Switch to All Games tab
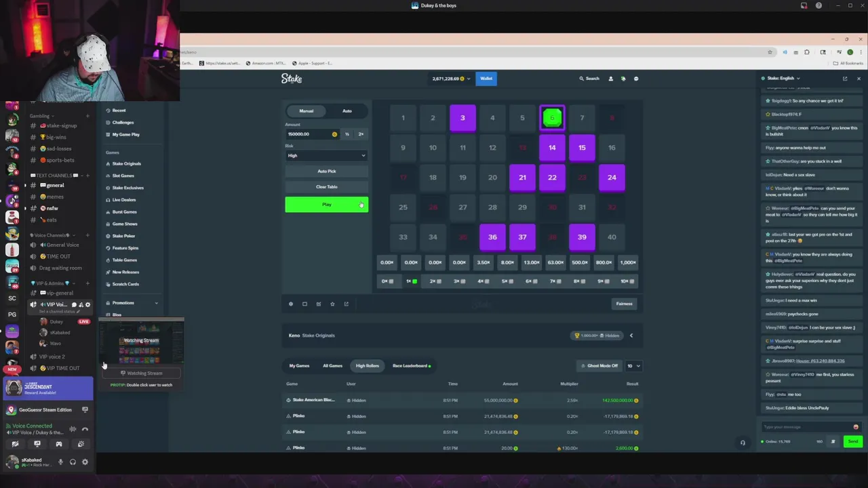Viewport: 868px width, 488px height. 332,366
